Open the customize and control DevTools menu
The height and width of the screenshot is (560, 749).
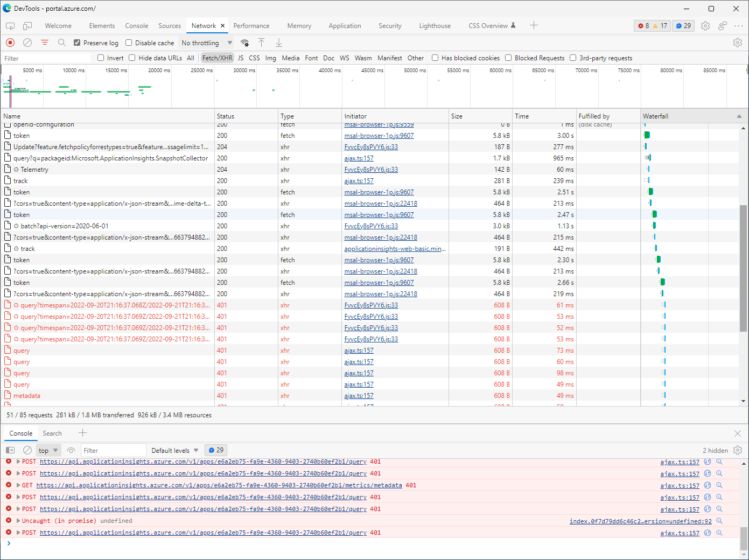(738, 26)
